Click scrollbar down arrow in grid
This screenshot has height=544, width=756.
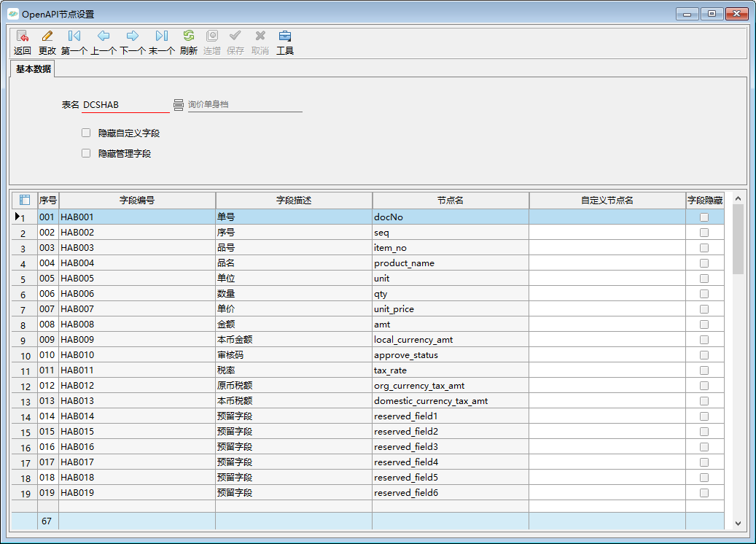click(x=738, y=523)
